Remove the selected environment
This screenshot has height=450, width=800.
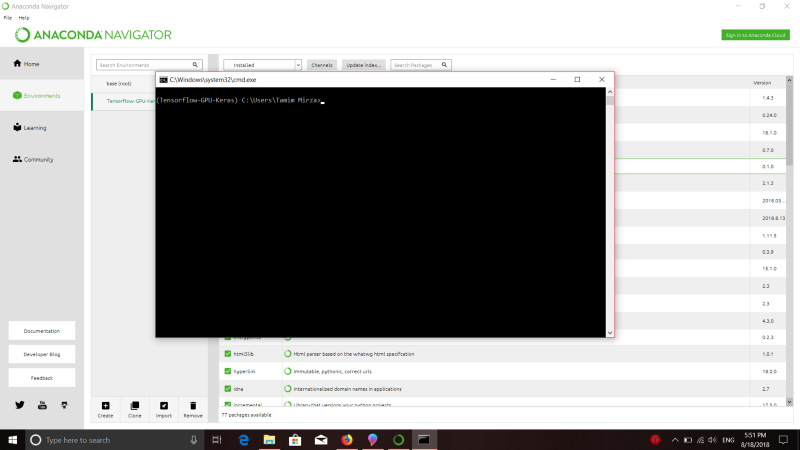[x=193, y=410]
